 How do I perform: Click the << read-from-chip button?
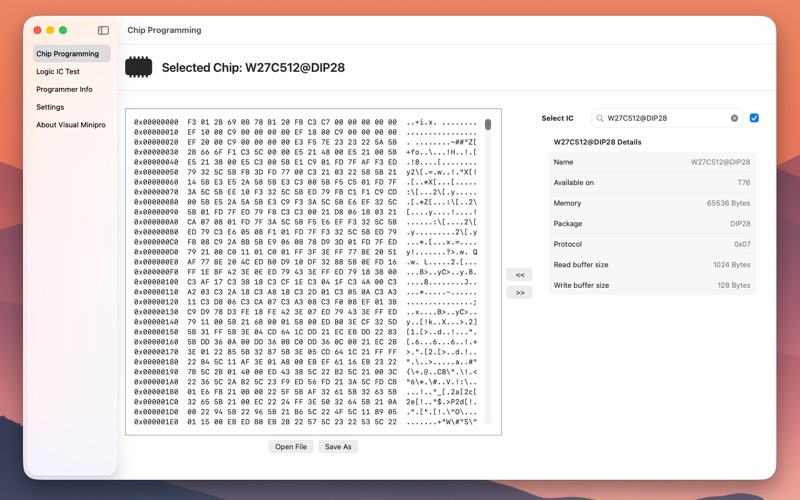(x=519, y=275)
